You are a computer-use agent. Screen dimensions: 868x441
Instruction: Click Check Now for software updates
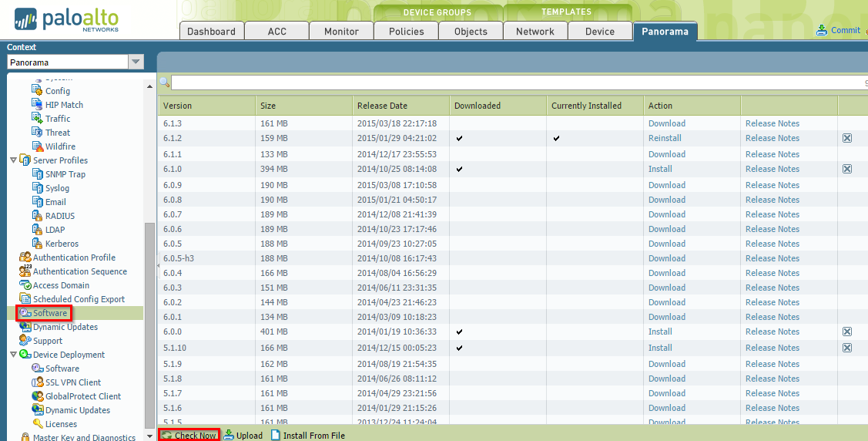tap(189, 436)
